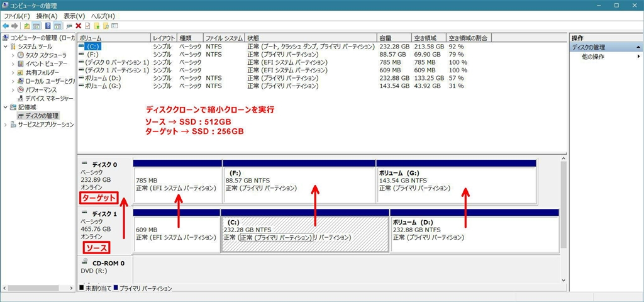The image size is (644, 302).
Task: Toggle the action pane toolbar icon
Action: [x=57, y=26]
